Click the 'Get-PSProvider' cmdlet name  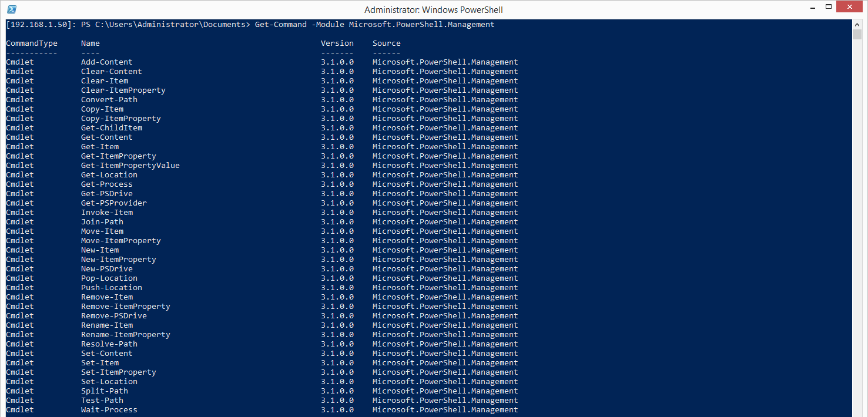click(x=114, y=203)
